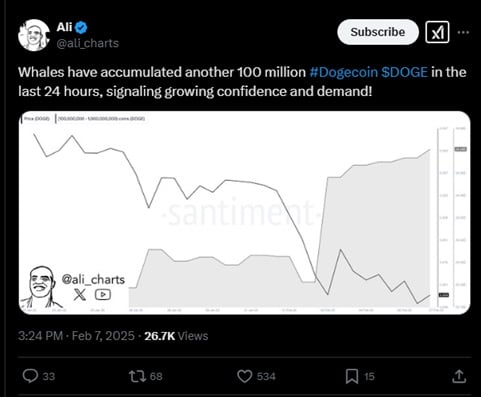The width and height of the screenshot is (481, 397).
Task: Click the Subscribe button
Action: pos(378,32)
